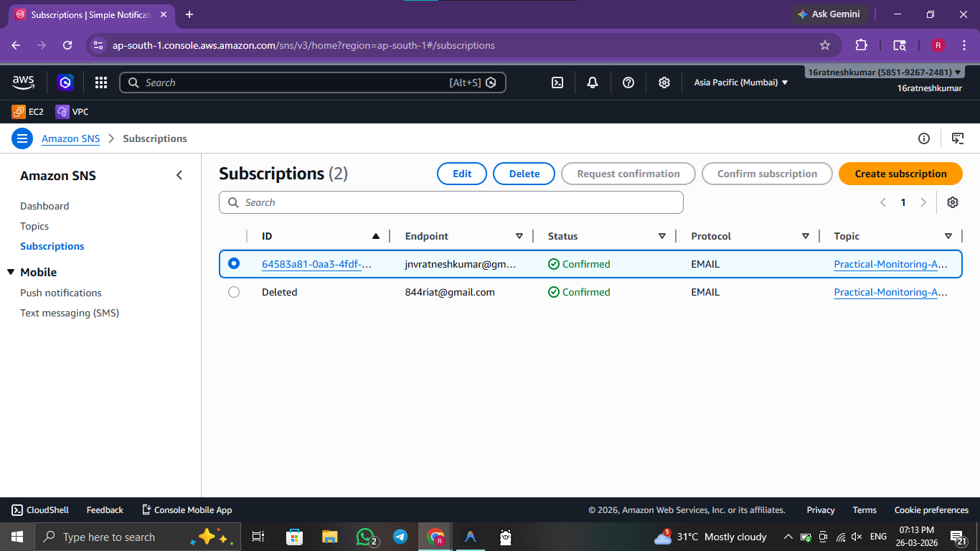This screenshot has width=980, height=551.
Task: View site information icon in address bar
Action: pos(99,45)
